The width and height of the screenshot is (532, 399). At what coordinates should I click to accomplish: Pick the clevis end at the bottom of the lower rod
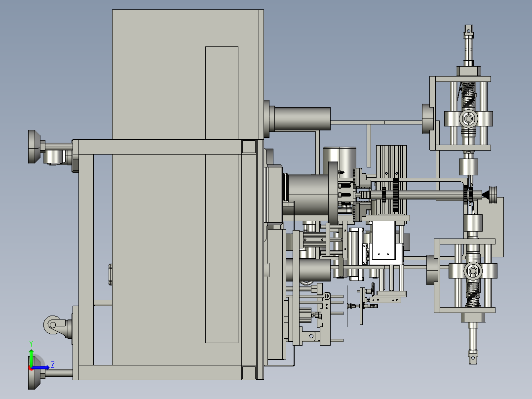coord(473,358)
